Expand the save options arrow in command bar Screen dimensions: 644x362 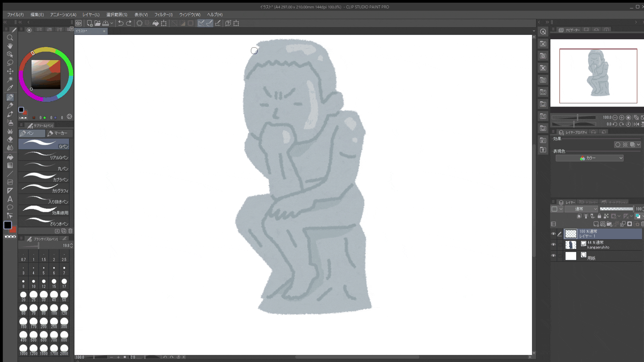tap(112, 23)
